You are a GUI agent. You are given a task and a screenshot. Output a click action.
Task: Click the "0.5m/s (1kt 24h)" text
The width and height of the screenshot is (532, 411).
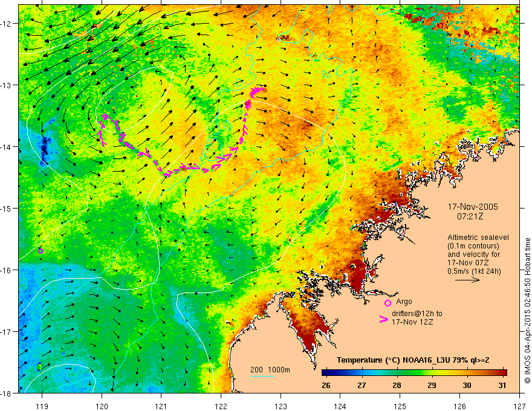click(474, 271)
